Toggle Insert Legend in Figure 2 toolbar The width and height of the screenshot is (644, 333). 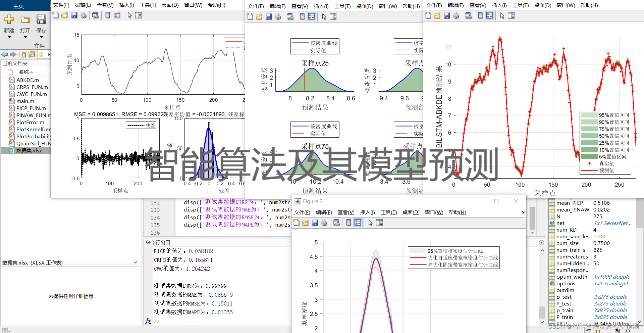[358, 223]
